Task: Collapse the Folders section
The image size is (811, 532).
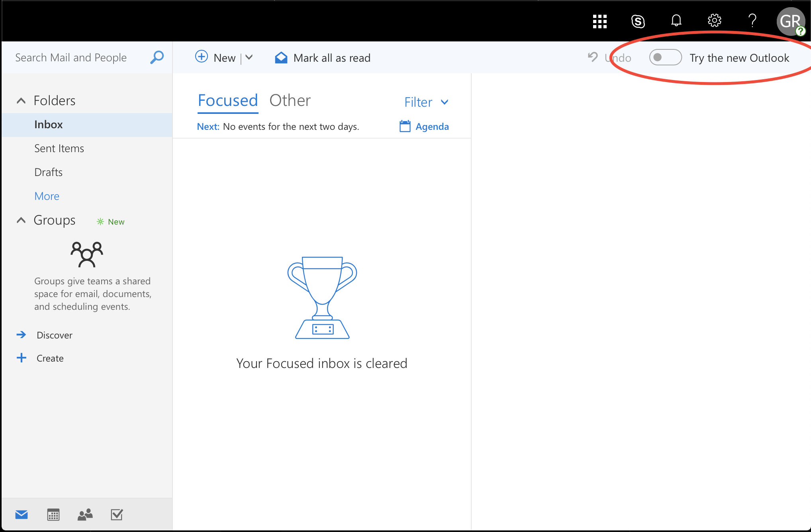Action: click(21, 101)
